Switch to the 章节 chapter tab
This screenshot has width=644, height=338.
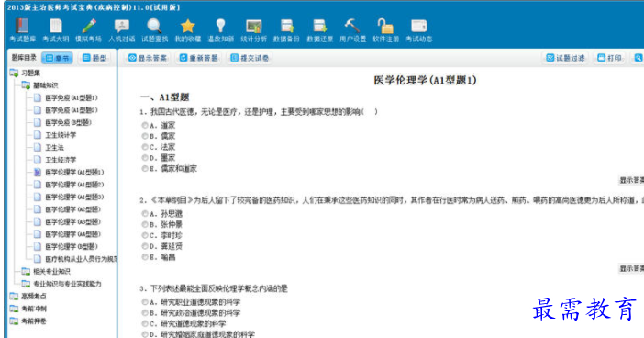58,58
